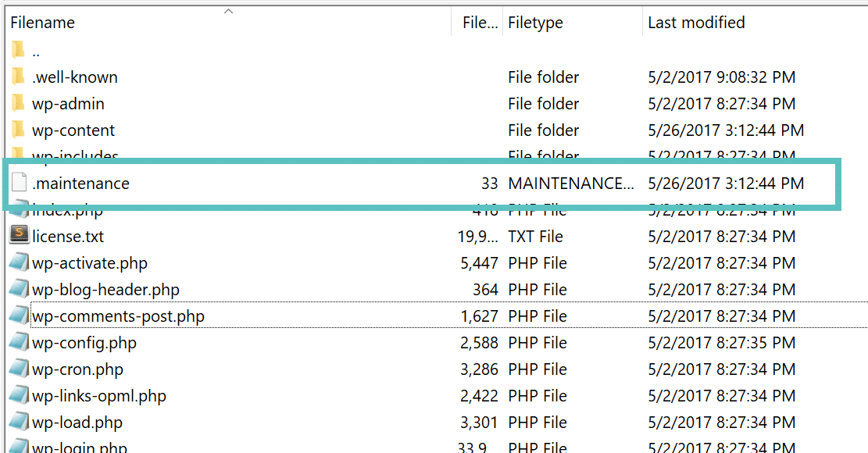Viewport: 868px width, 453px height.
Task: Click the scrollbar up arrow
Action: (x=229, y=11)
